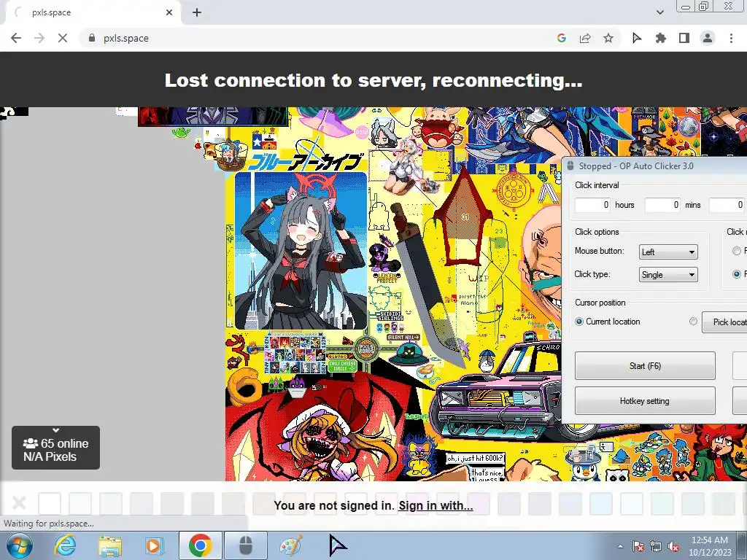
Task: Click the hours field in Click interval
Action: coord(592,205)
